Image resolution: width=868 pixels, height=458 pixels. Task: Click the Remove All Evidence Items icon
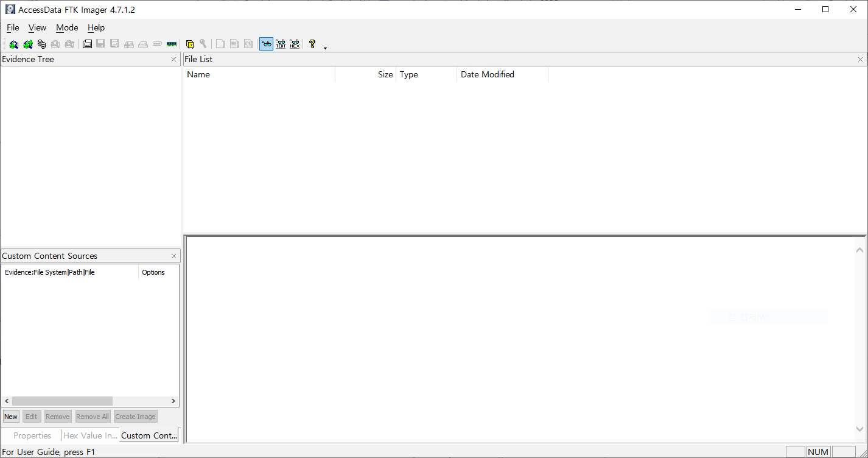click(69, 44)
